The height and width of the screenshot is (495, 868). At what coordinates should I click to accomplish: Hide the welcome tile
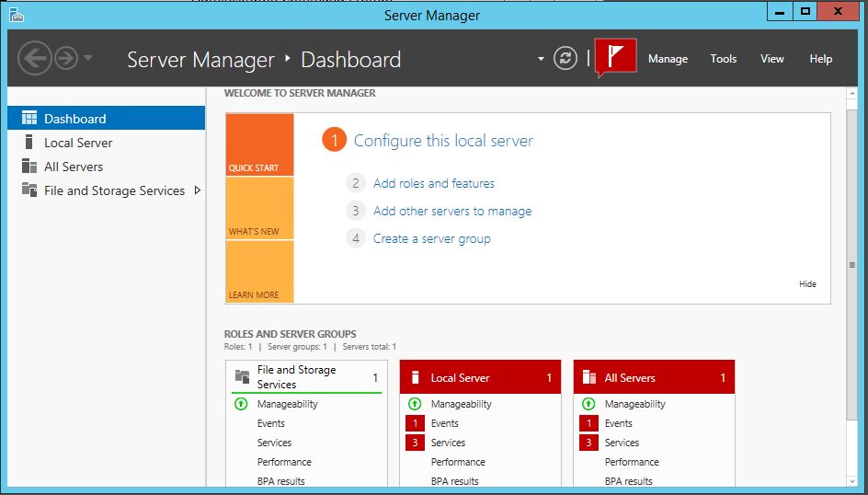tap(807, 284)
